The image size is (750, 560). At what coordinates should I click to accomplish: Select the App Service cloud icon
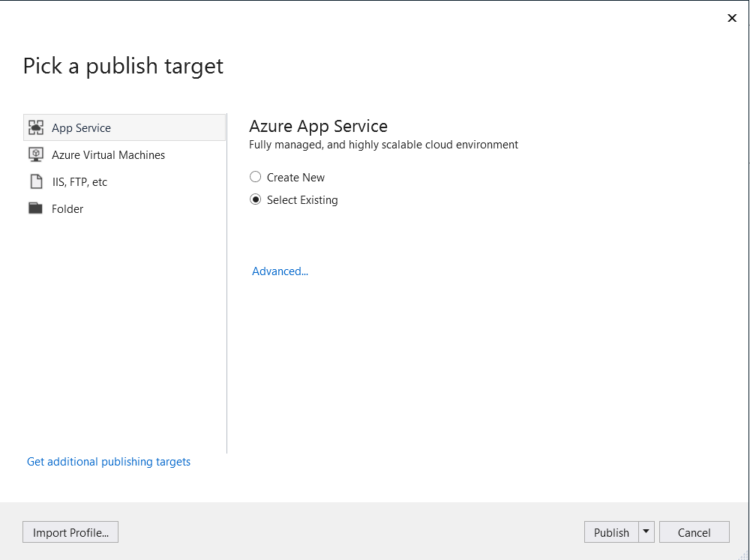[35, 127]
